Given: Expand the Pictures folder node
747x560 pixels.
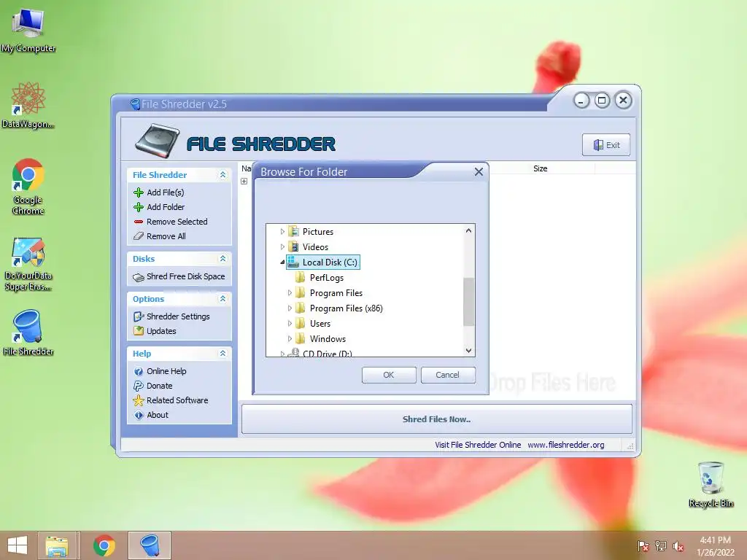Looking at the screenshot, I should click(x=282, y=232).
